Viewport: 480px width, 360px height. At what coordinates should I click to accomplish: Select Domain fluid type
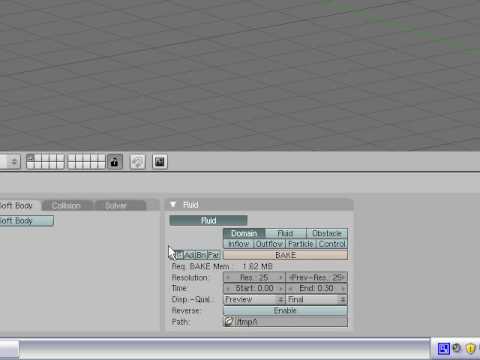(x=244, y=233)
